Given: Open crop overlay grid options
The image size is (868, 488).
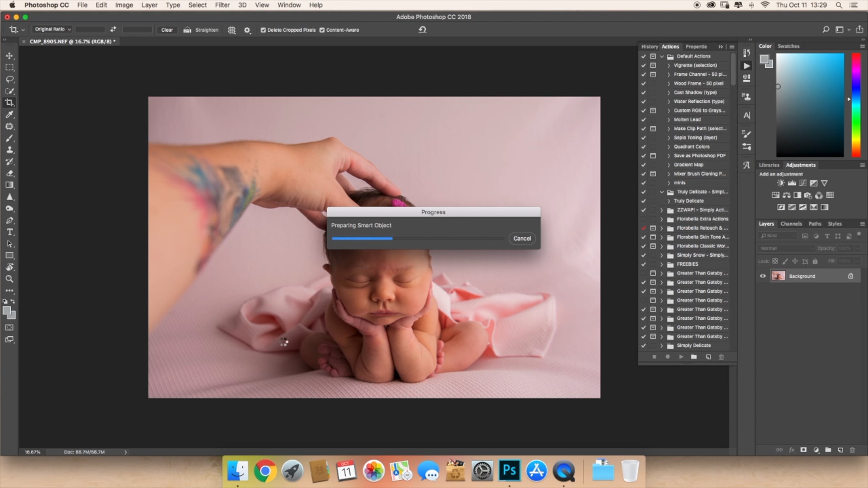Looking at the screenshot, I should (x=232, y=30).
